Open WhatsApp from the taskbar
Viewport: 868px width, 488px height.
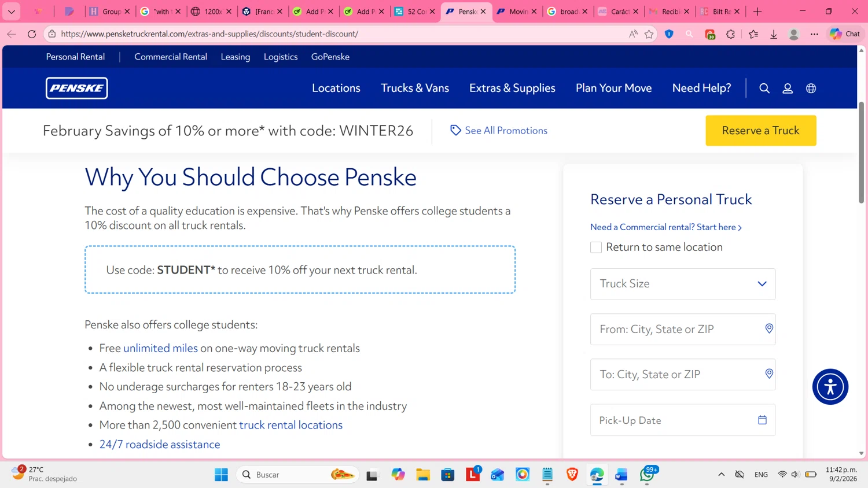(x=647, y=475)
